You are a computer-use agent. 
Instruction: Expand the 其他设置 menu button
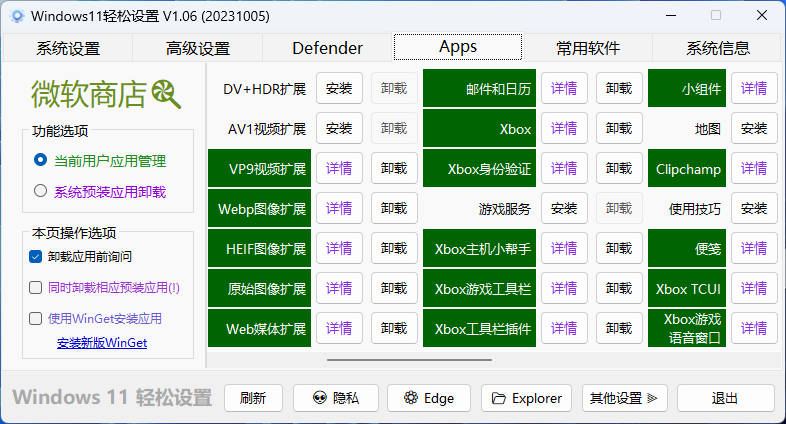click(x=624, y=398)
